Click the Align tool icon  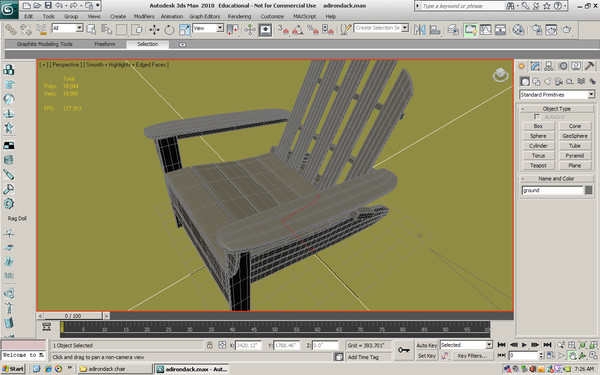click(435, 30)
